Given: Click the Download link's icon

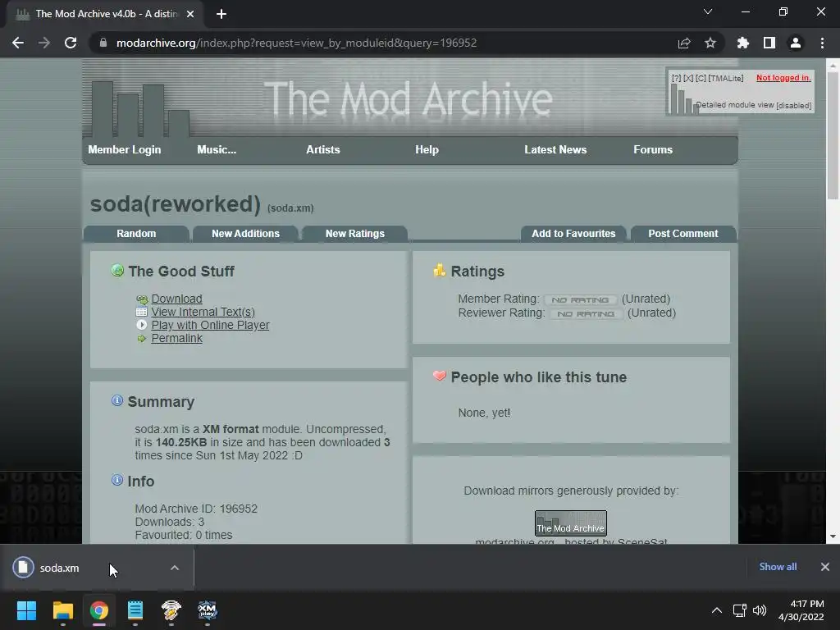Looking at the screenshot, I should pos(142,299).
